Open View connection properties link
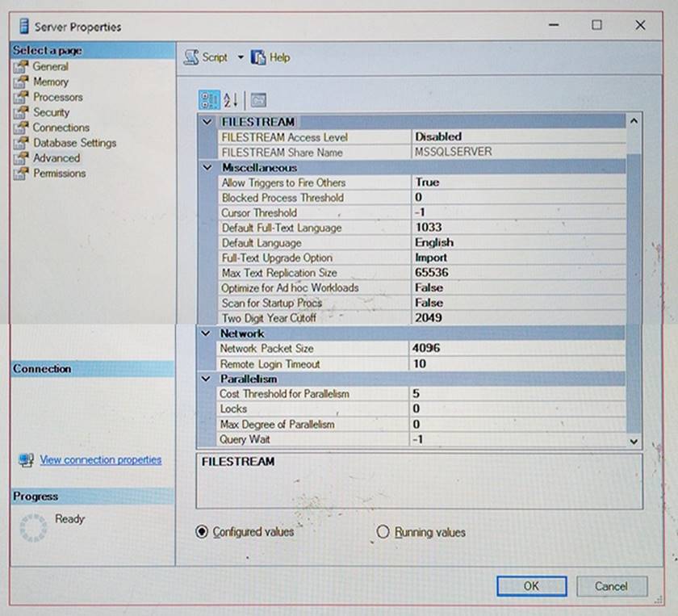 click(x=101, y=460)
